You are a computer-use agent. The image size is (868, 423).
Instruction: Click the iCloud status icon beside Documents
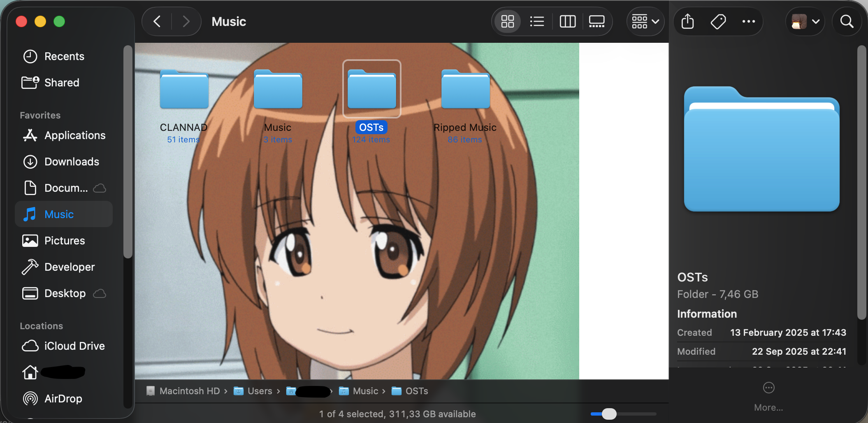pyautogui.click(x=100, y=188)
